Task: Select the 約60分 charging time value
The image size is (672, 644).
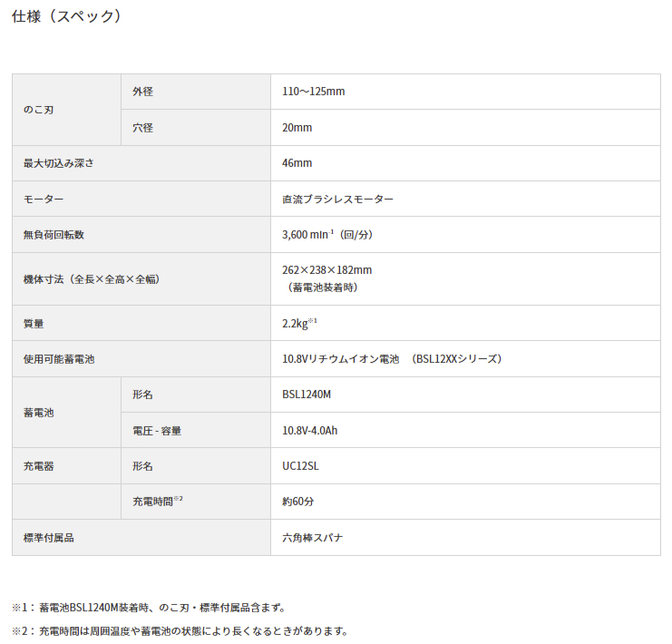Action: point(297,502)
